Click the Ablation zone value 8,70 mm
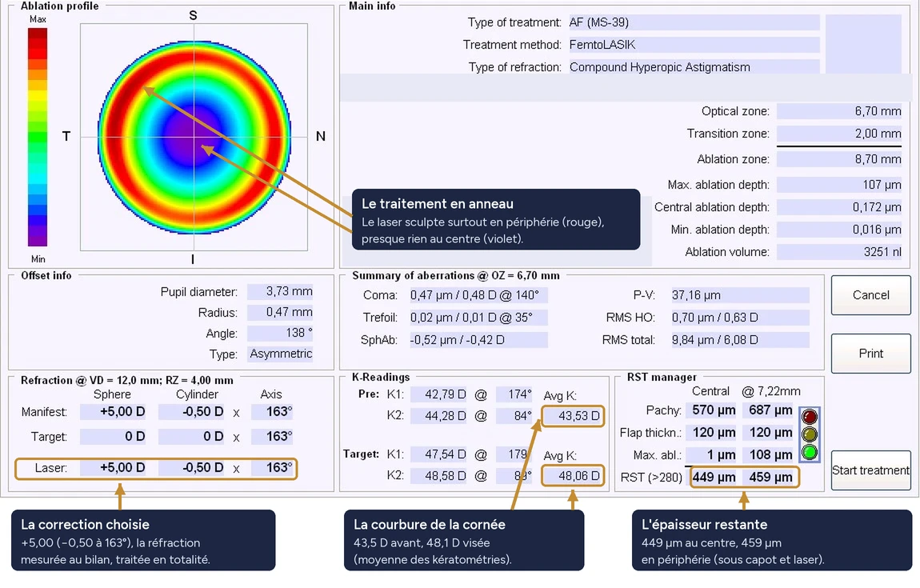The height and width of the screenshot is (588, 920). [x=839, y=159]
